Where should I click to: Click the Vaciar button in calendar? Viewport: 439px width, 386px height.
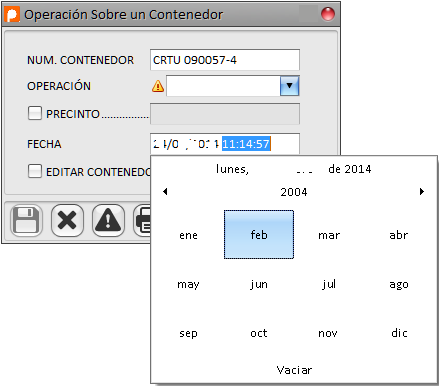[x=294, y=370]
